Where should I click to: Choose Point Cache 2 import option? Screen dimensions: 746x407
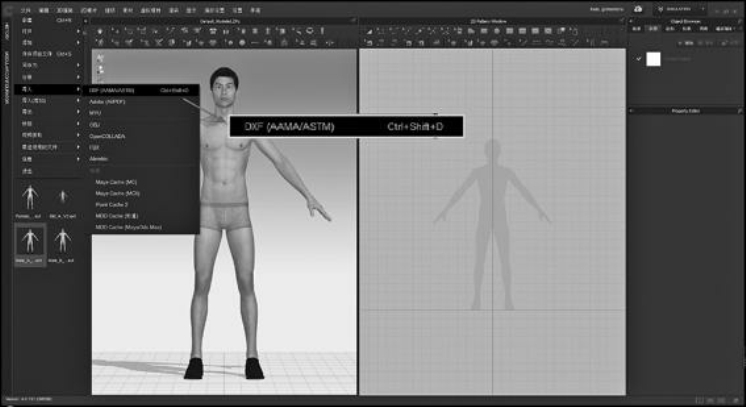click(111, 204)
